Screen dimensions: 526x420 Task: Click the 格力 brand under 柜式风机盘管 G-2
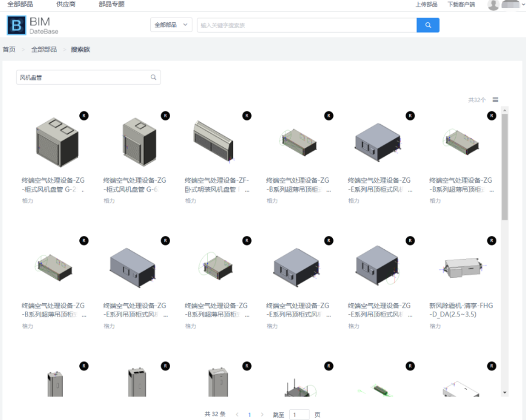27,200
